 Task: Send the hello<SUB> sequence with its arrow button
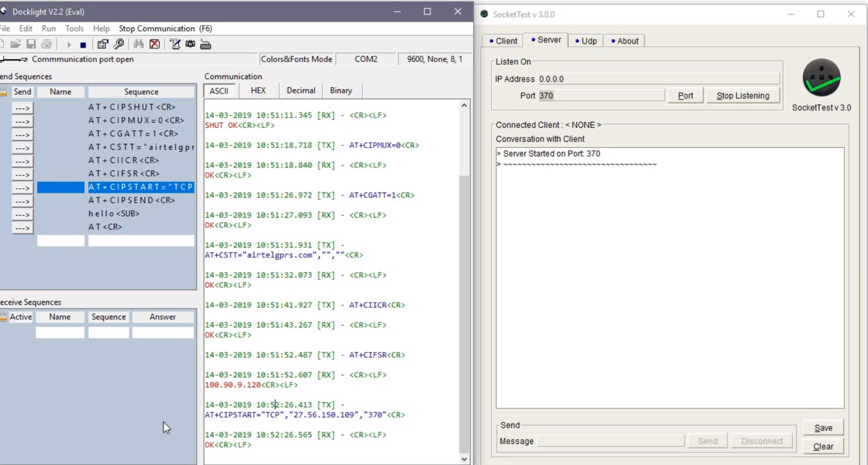click(x=22, y=215)
